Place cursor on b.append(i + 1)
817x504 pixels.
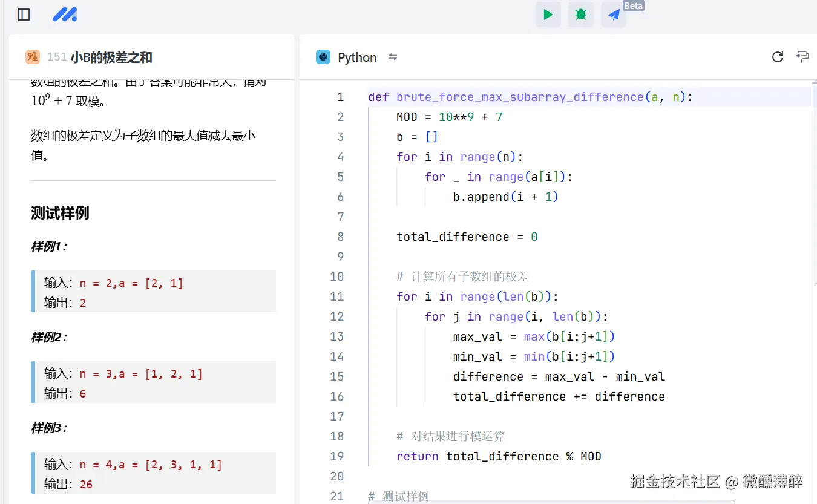point(505,197)
